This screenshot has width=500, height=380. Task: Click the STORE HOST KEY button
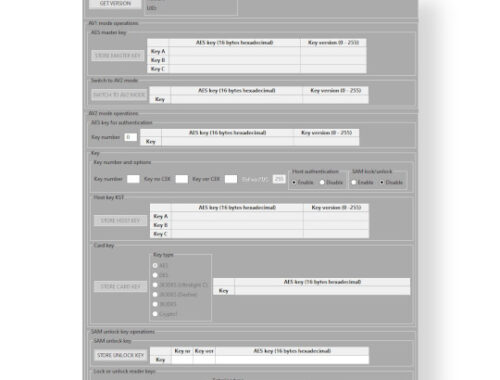[x=120, y=220]
